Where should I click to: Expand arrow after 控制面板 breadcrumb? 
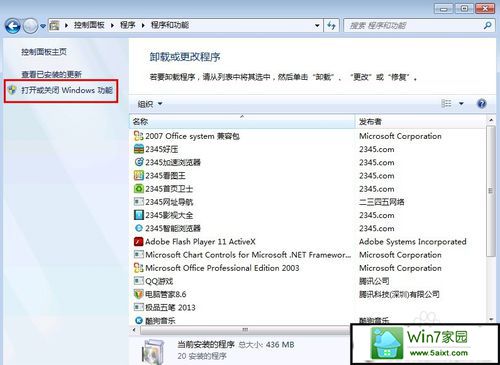point(112,25)
